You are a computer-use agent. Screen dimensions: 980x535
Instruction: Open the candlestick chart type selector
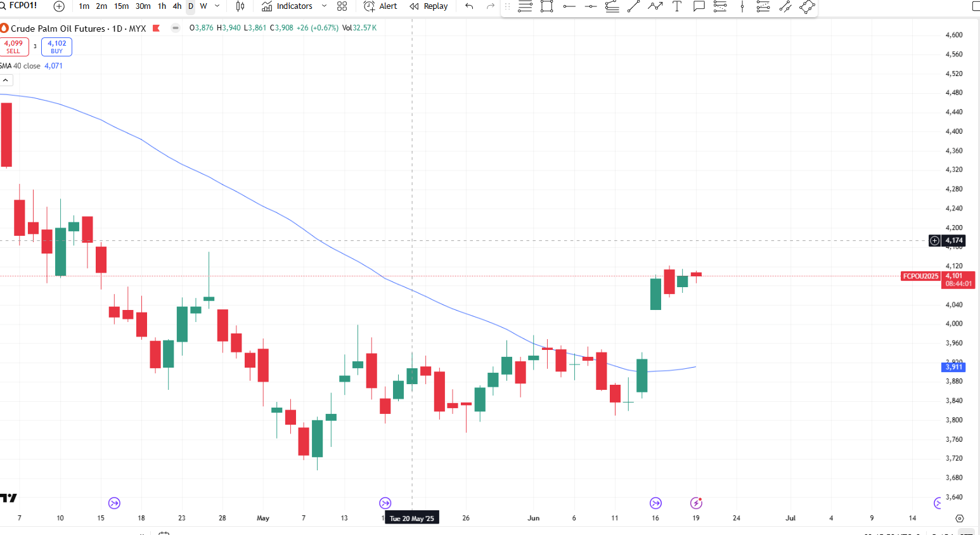pyautogui.click(x=240, y=6)
